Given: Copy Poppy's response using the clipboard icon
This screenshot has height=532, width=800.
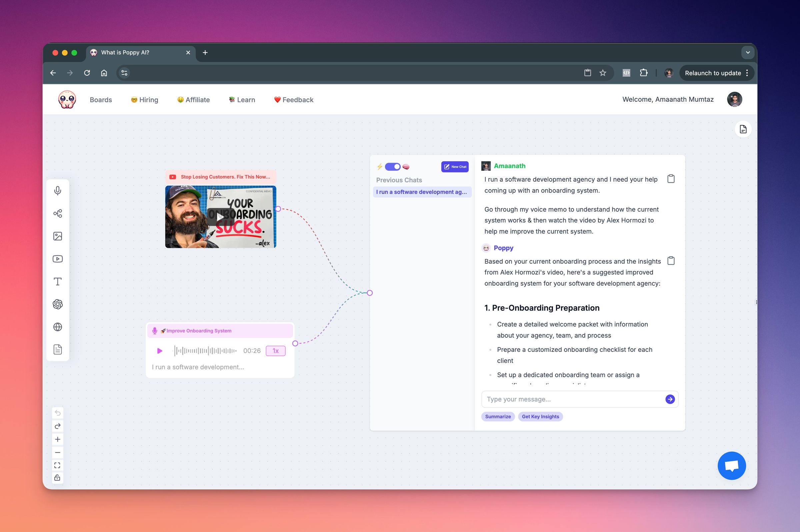Looking at the screenshot, I should point(671,261).
